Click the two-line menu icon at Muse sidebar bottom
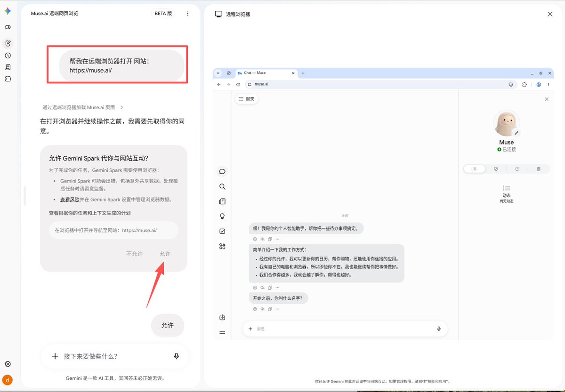This screenshot has height=392, width=565. [222, 332]
